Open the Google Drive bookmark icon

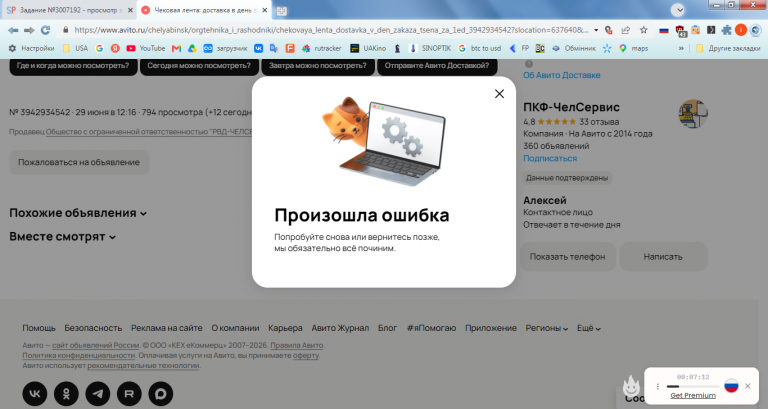[192, 48]
